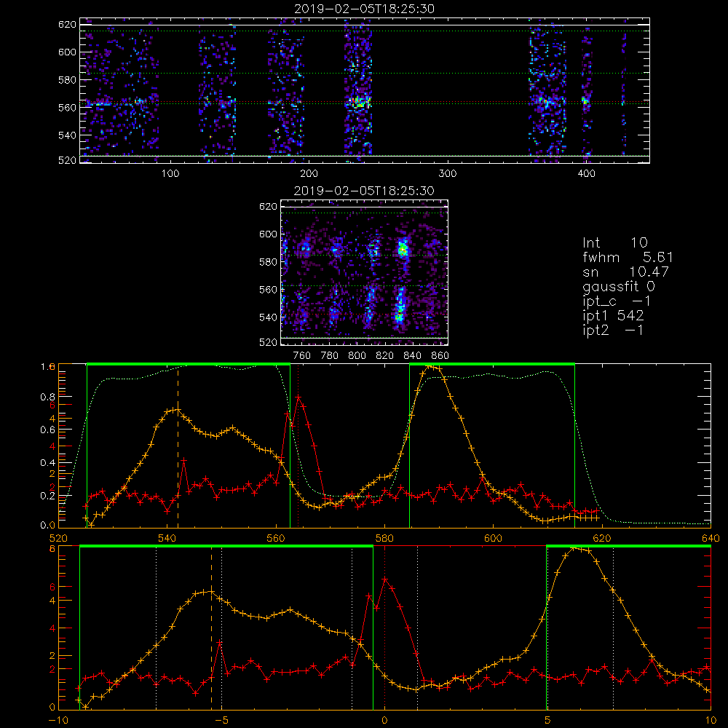Click x-axis label 200 on top spectrogram
This screenshot has height=728, width=728.
[x=309, y=174]
